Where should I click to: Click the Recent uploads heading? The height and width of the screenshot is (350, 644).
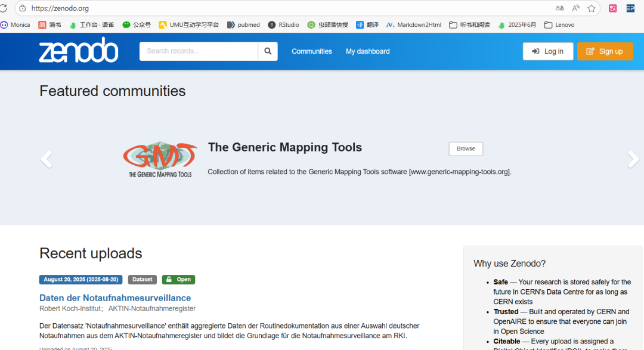coord(91,253)
